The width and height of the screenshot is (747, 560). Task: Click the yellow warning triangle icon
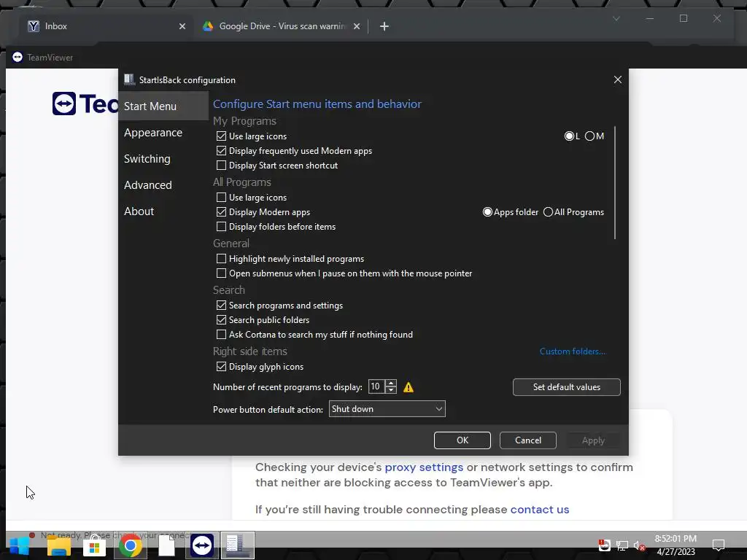pyautogui.click(x=409, y=387)
